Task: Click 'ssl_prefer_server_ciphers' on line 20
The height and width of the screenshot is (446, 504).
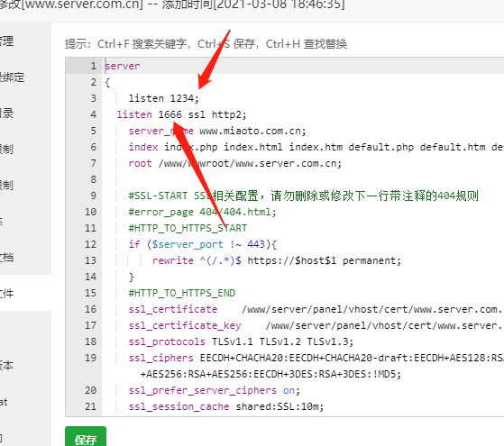Action: [x=203, y=390]
